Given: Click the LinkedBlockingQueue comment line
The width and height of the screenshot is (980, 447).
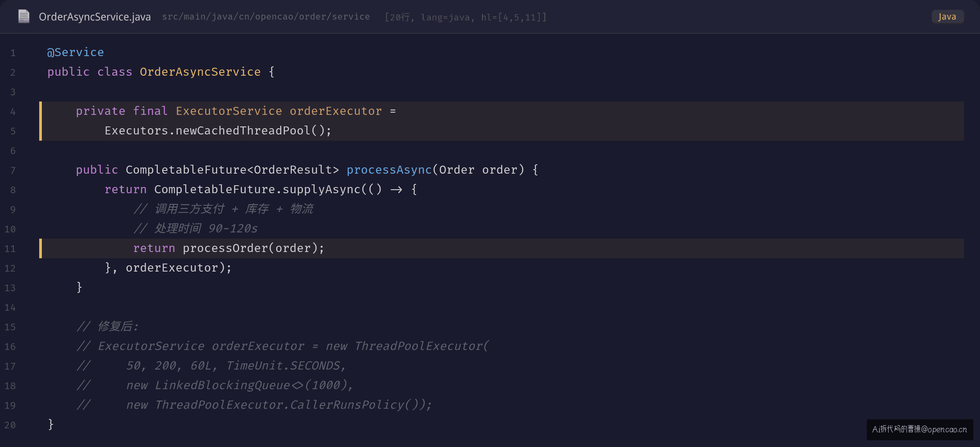Looking at the screenshot, I should pyautogui.click(x=215, y=386).
